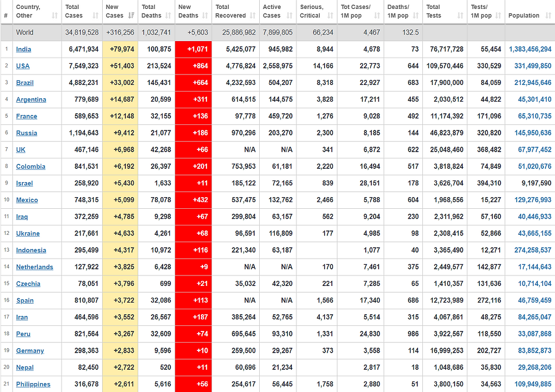Open Argentina population link 45,301,410

click(x=534, y=99)
